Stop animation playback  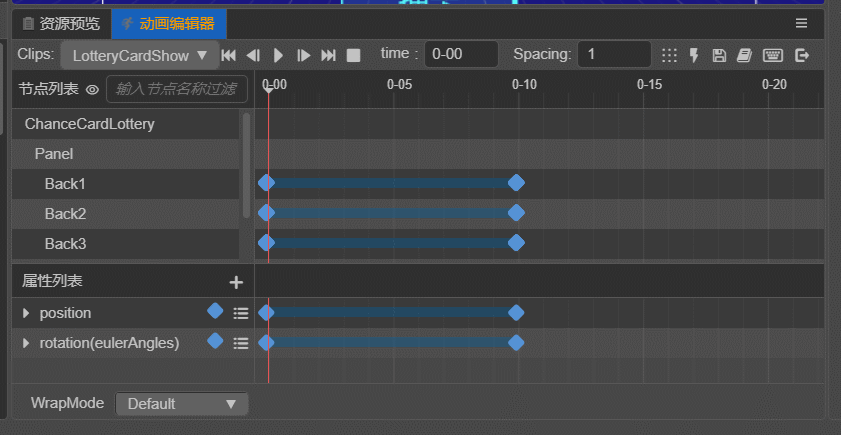coord(353,55)
